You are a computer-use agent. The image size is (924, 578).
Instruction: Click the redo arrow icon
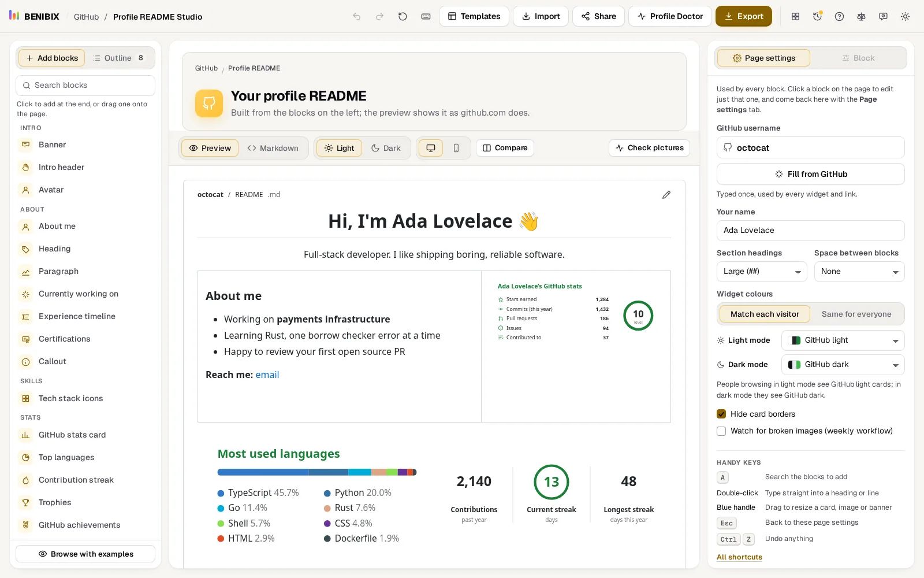click(x=379, y=17)
